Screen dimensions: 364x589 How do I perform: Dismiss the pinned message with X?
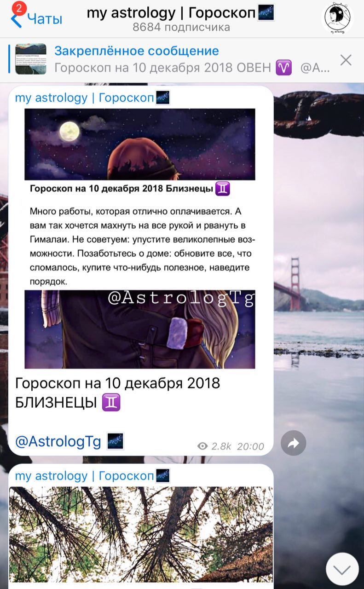click(346, 60)
